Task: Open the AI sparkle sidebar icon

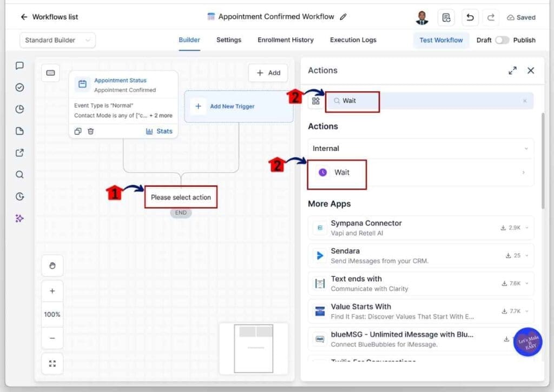Action: (x=20, y=218)
